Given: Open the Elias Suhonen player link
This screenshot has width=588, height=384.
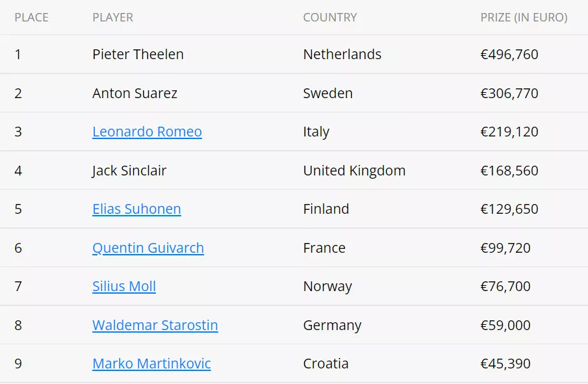Looking at the screenshot, I should pos(136,209).
